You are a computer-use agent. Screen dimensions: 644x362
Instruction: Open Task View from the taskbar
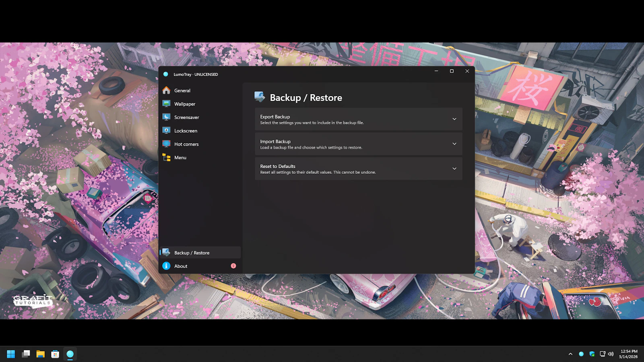26,354
